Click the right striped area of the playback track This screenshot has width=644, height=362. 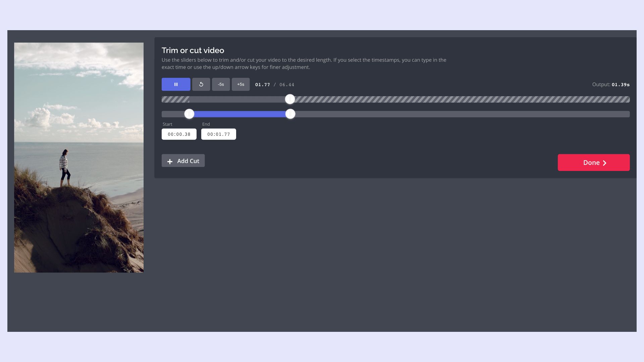click(460, 99)
